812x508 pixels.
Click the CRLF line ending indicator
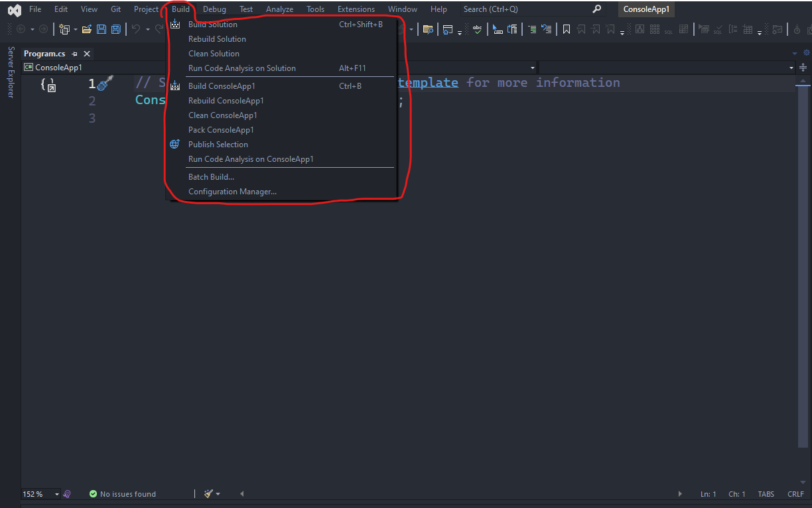coord(795,494)
